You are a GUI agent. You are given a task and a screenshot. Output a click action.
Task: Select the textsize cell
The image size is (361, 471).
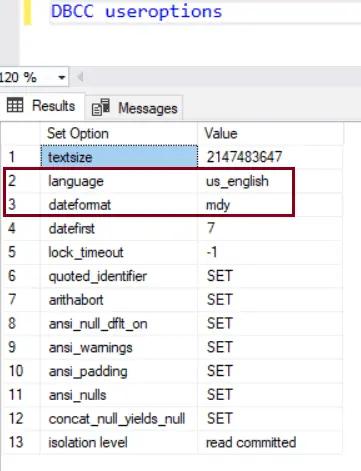(x=119, y=157)
